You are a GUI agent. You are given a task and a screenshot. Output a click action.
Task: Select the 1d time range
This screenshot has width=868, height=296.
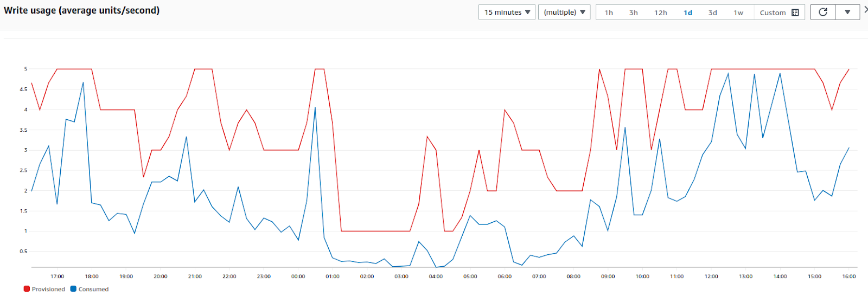click(687, 12)
